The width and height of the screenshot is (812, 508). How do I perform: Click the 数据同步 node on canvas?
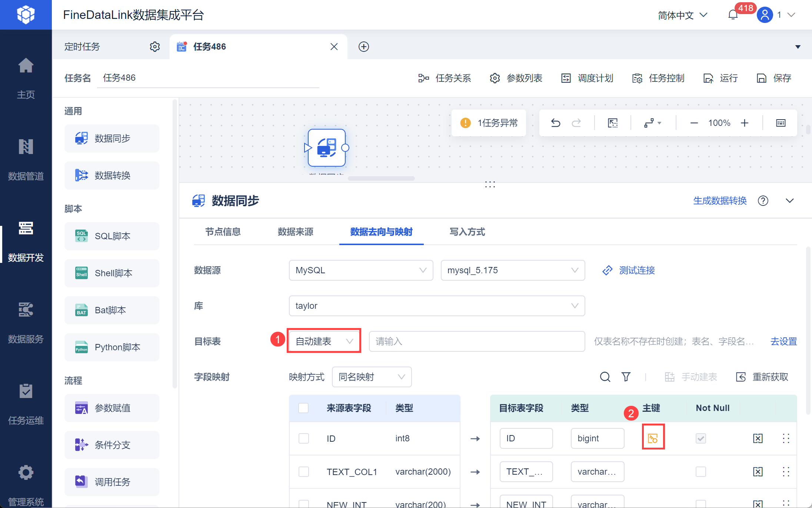point(326,148)
